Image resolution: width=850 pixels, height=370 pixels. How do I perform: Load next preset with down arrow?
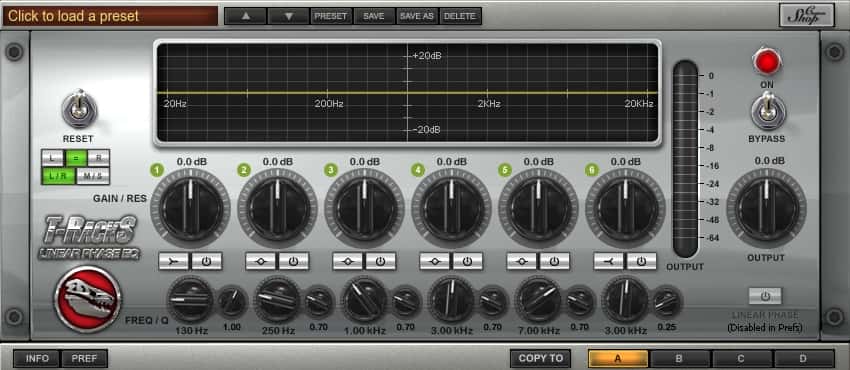click(288, 16)
